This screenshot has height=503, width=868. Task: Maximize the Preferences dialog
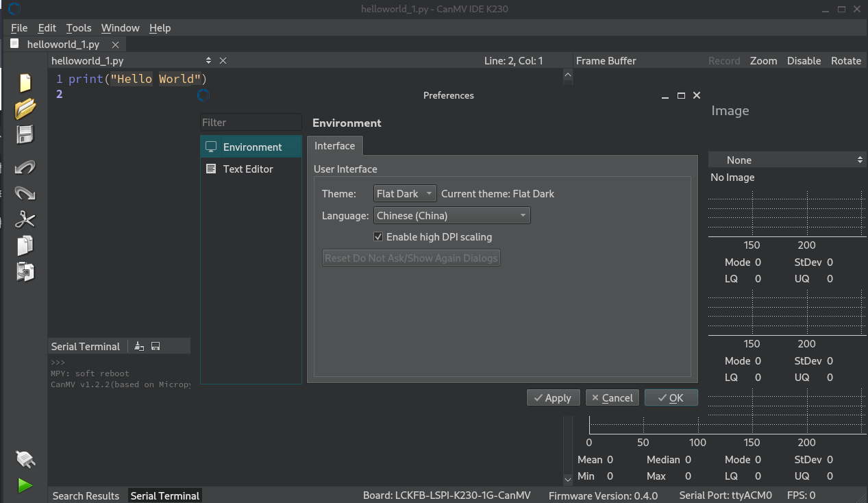tap(681, 96)
